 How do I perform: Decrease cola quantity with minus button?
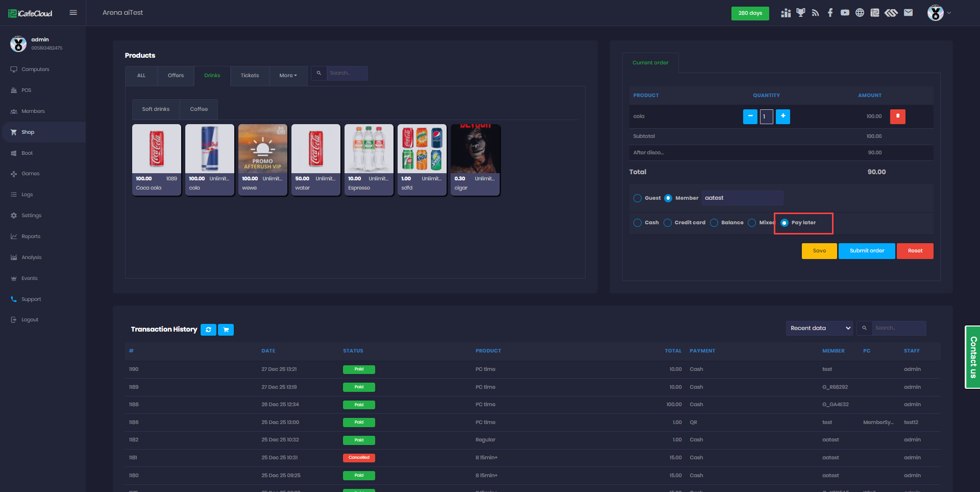click(x=750, y=116)
